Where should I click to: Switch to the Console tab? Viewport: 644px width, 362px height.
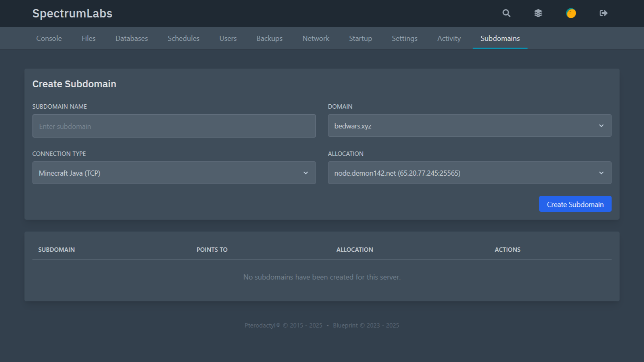[x=49, y=38]
